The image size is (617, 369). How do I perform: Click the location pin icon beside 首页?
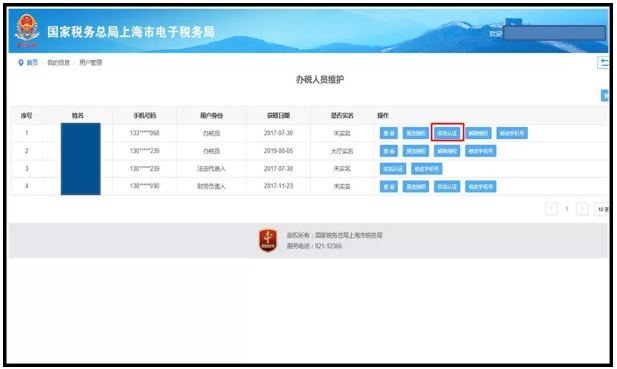(x=21, y=63)
